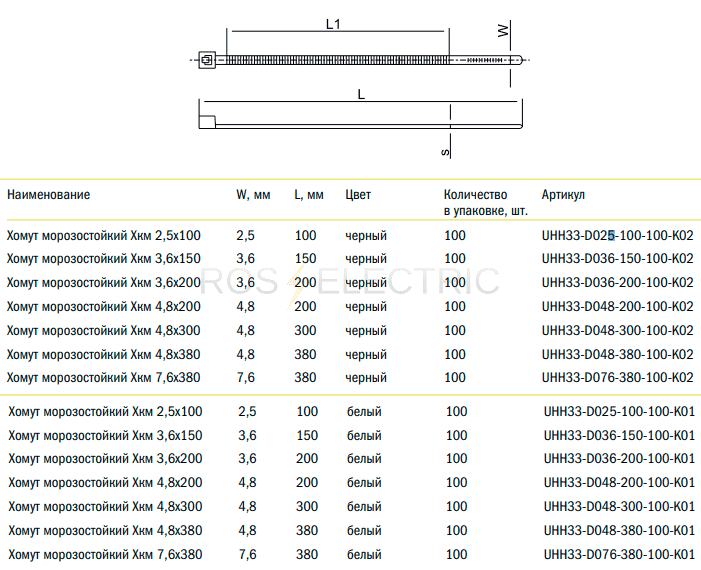
Task: Select article UHH33-D076-380-100-K01
Action: click(x=619, y=555)
